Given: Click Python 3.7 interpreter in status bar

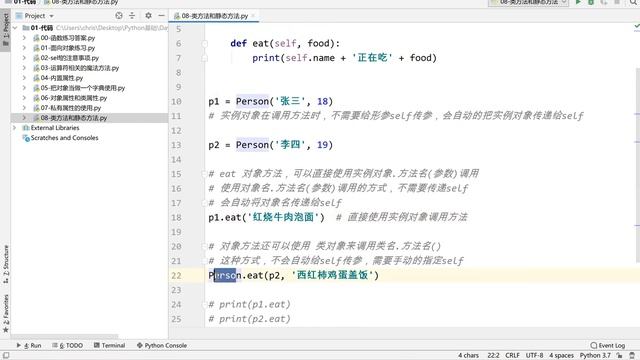Looking at the screenshot, I should pos(595,356).
